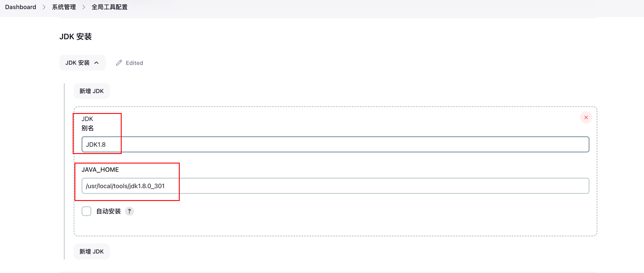
Task: Click the red X delete JDK icon
Action: (x=586, y=117)
